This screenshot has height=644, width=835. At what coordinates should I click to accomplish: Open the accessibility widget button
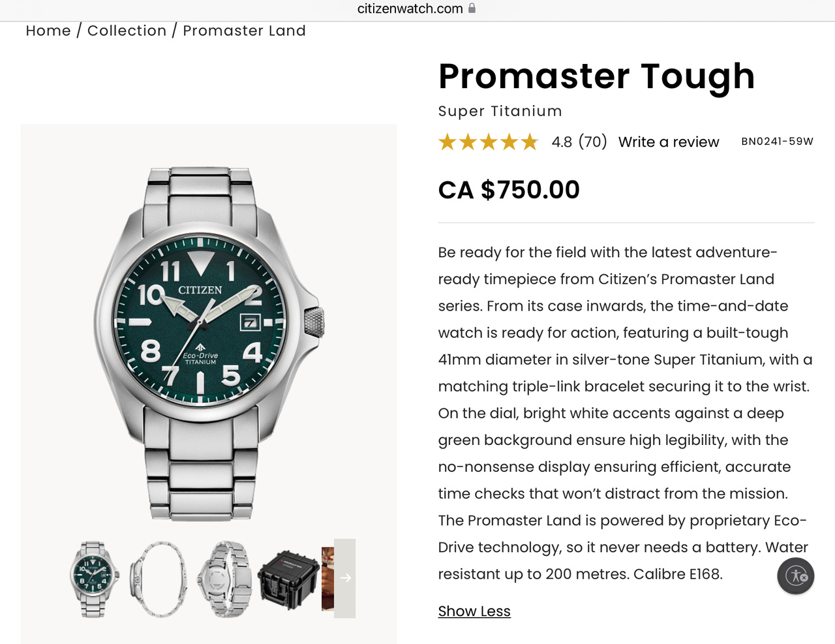click(x=795, y=576)
